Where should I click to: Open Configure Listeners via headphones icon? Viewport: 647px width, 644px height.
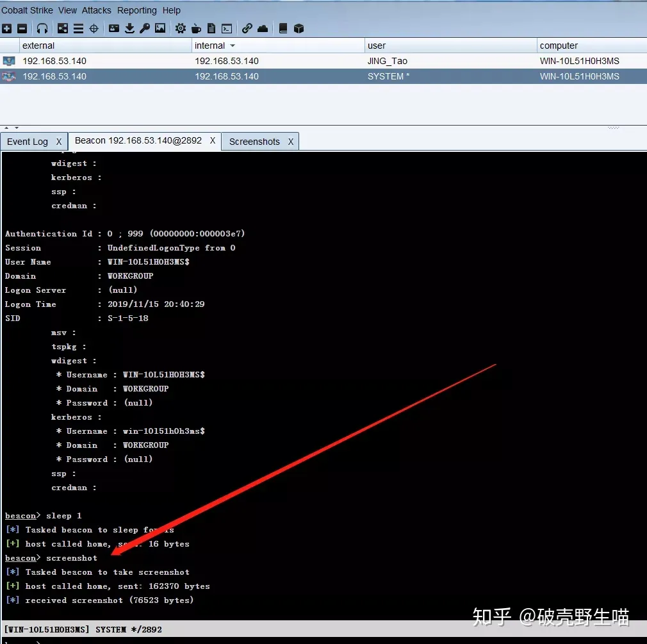coord(42,28)
